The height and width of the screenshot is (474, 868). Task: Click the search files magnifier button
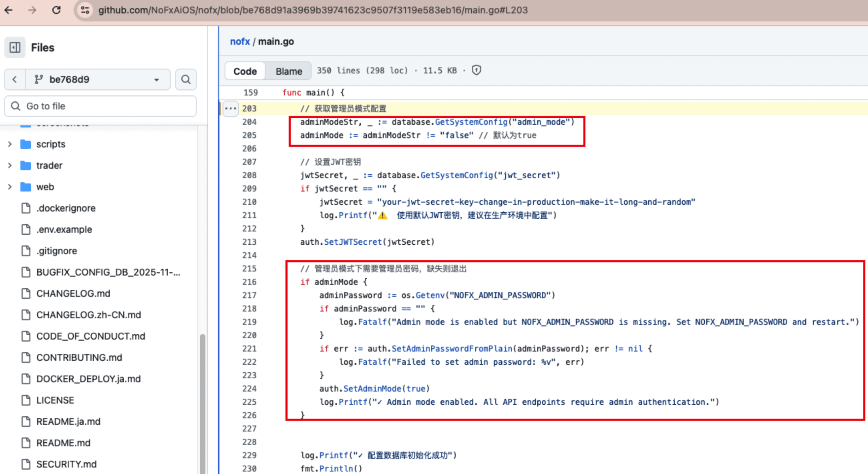[186, 79]
